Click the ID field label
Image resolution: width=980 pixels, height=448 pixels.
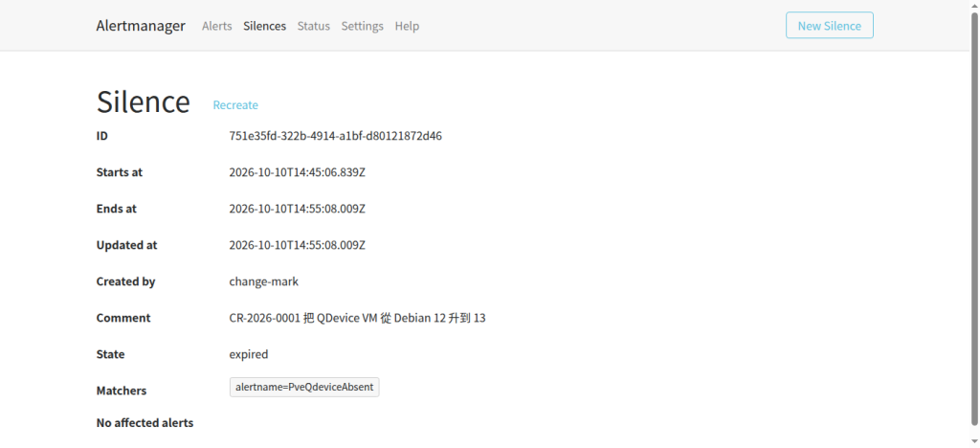point(101,136)
